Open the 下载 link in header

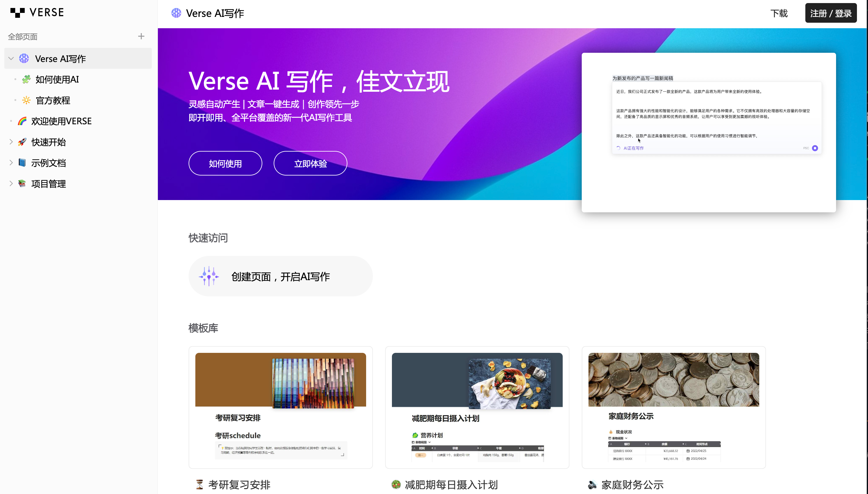coord(779,13)
